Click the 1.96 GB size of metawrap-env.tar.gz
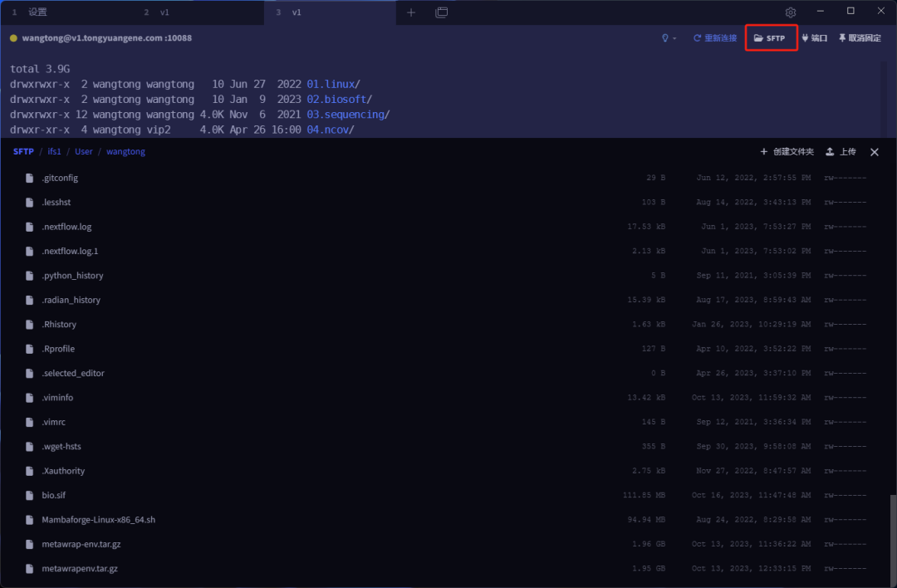The width and height of the screenshot is (897, 588). pos(649,544)
